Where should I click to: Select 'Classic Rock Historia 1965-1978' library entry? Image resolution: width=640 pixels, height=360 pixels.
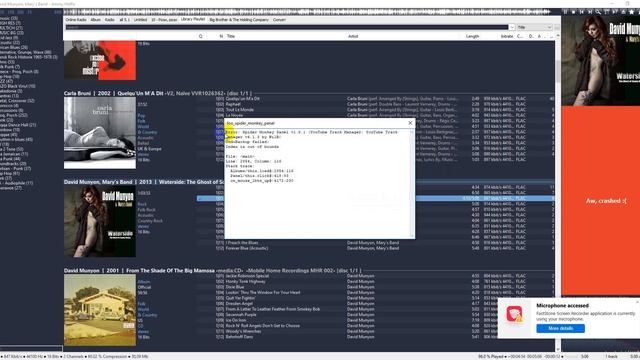[x=28, y=57]
